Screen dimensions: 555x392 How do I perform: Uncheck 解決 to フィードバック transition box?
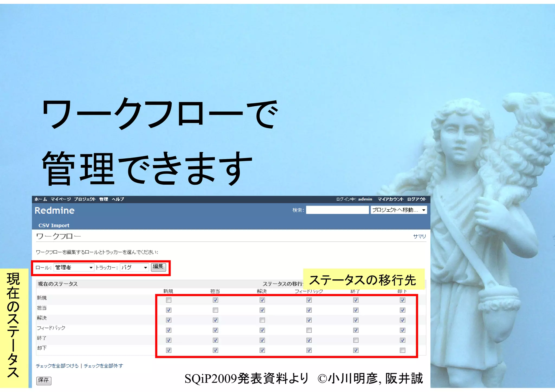(309, 320)
